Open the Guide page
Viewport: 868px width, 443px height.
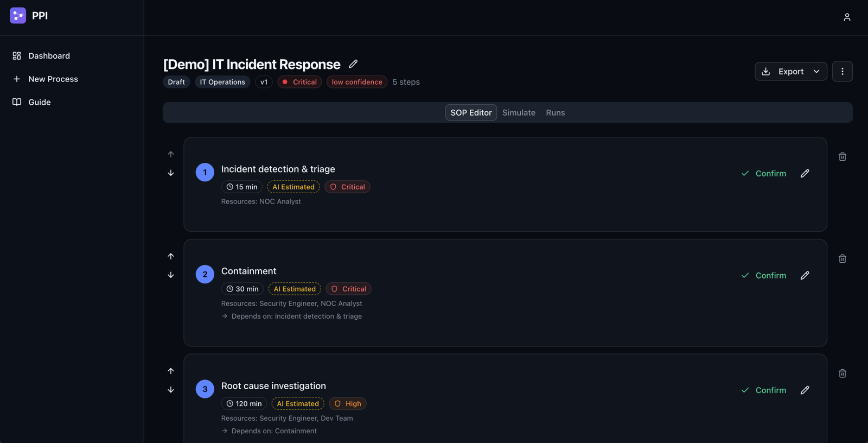(x=39, y=102)
